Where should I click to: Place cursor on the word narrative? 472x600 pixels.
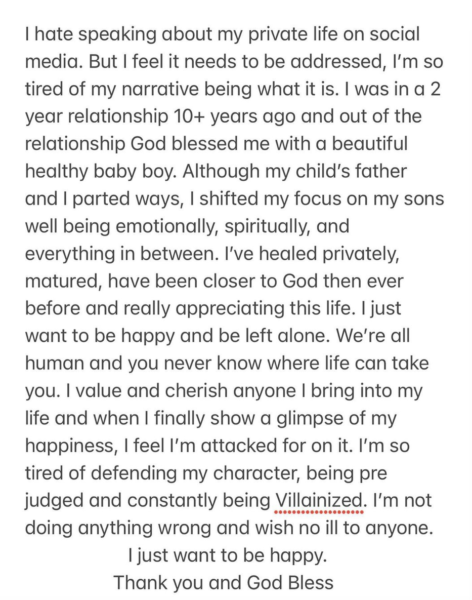tap(160, 89)
